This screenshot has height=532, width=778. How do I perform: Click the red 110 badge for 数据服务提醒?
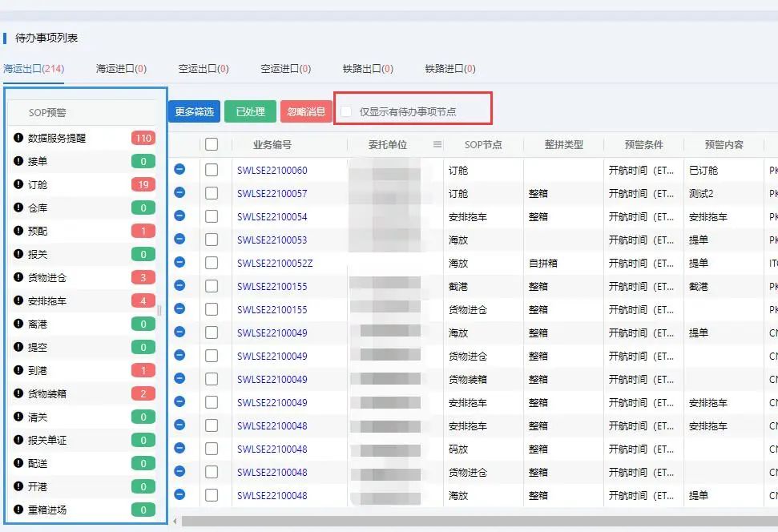pos(143,138)
